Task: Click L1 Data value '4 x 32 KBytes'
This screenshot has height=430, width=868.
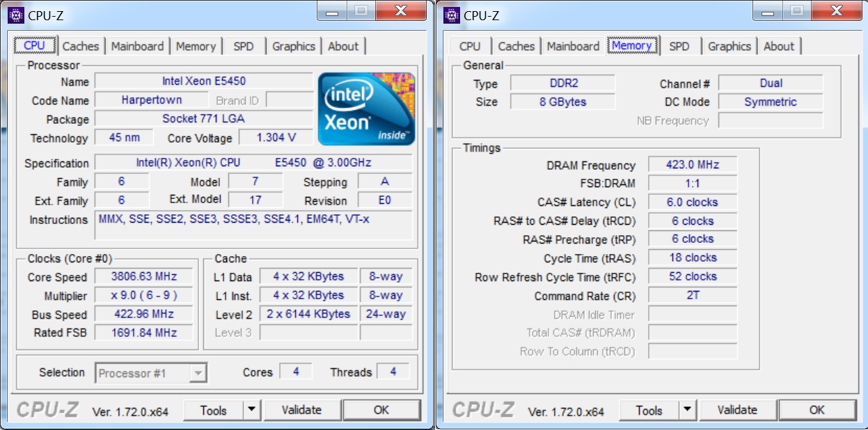Action: point(308,276)
